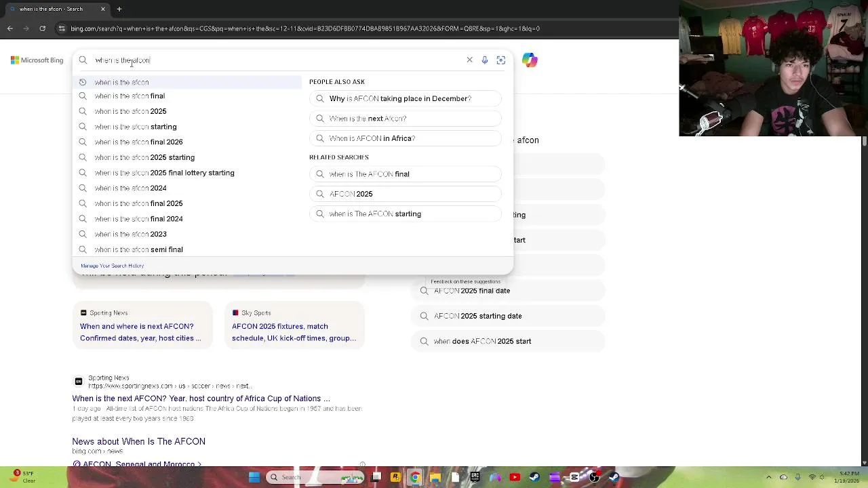Show hidden tray icons chevron

769,477
